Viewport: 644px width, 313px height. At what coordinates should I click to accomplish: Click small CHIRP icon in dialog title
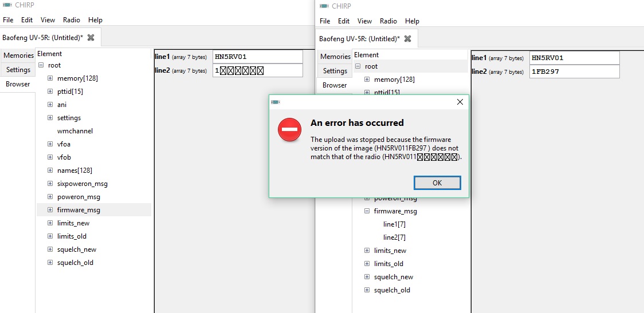click(276, 102)
